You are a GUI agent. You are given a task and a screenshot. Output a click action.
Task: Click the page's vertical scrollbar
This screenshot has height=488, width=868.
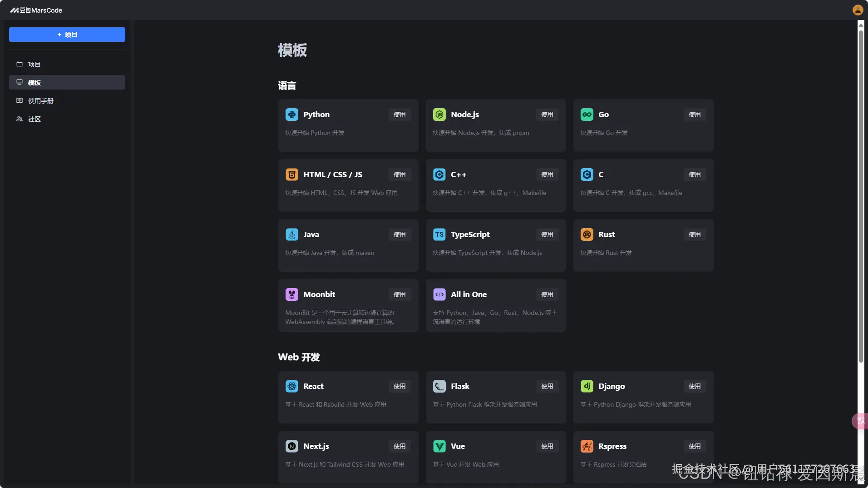click(x=861, y=196)
